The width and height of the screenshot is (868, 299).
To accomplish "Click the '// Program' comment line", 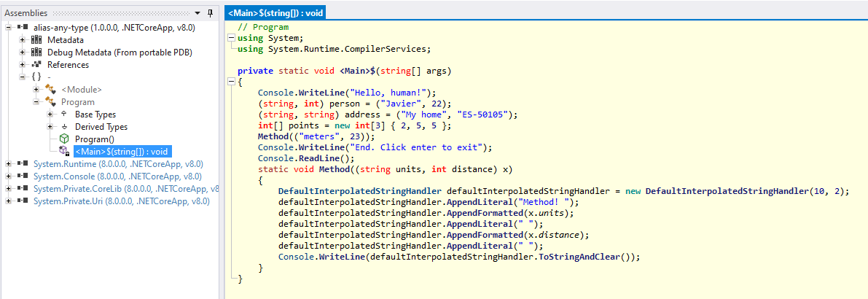I will point(263,27).
